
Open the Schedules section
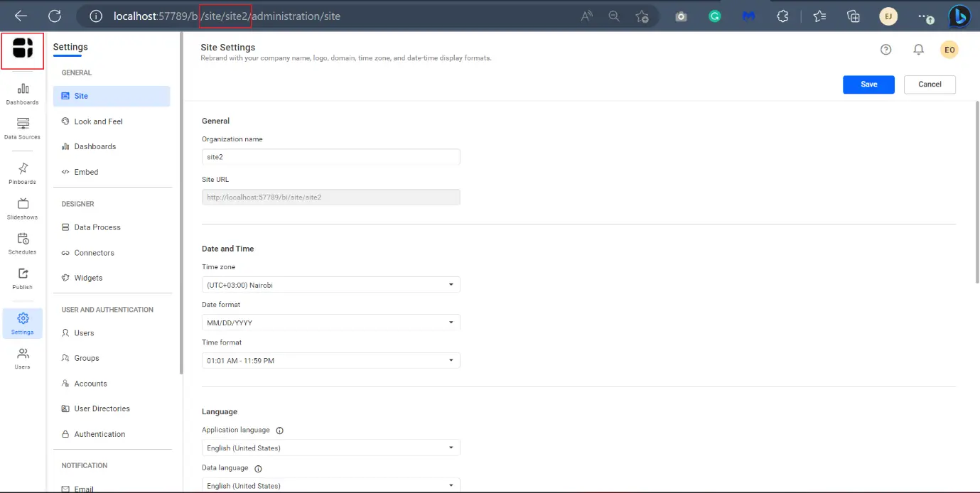pos(22,242)
